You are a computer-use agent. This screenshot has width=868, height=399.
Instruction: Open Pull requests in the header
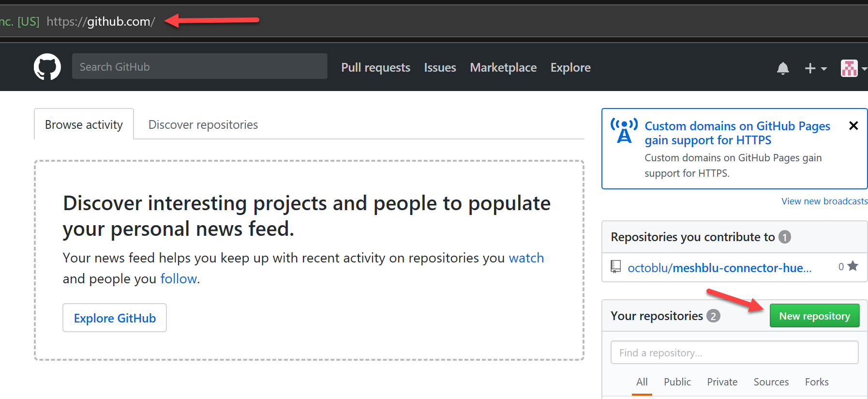375,67
